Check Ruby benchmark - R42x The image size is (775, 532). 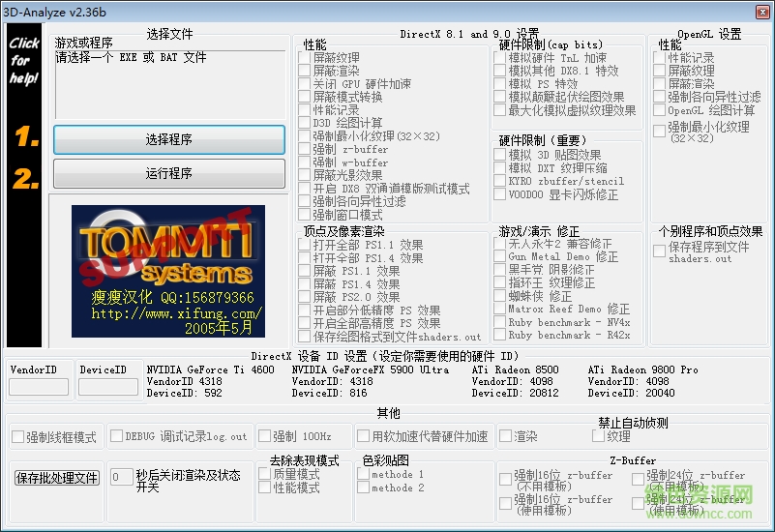click(x=499, y=335)
